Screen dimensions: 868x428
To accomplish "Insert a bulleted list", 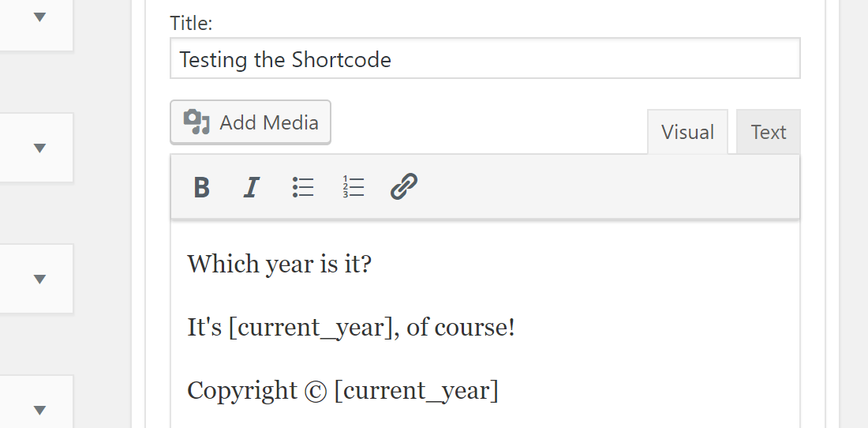I will pyautogui.click(x=303, y=187).
